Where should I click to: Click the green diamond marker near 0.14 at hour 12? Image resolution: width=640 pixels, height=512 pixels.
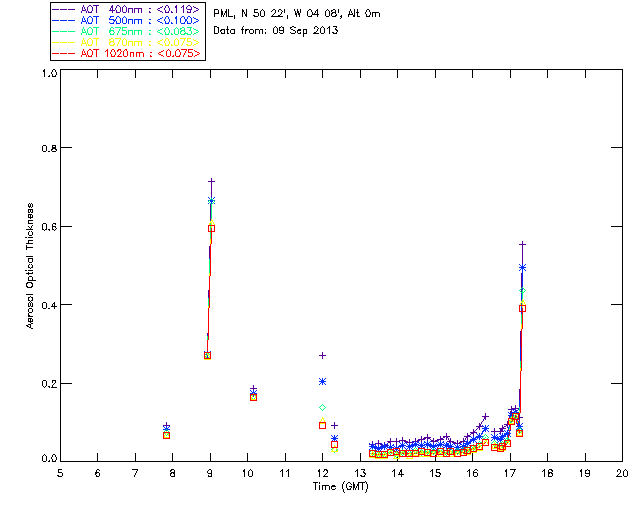[x=322, y=407]
